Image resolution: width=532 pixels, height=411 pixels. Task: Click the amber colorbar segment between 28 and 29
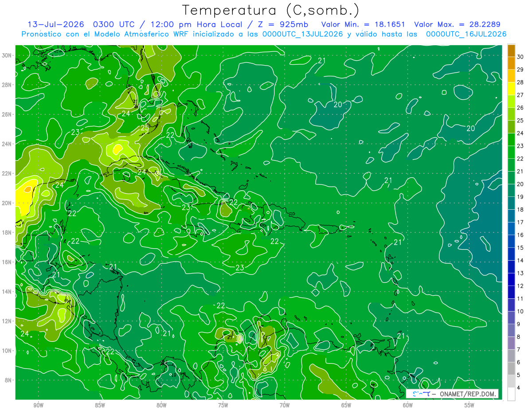pyautogui.click(x=511, y=76)
